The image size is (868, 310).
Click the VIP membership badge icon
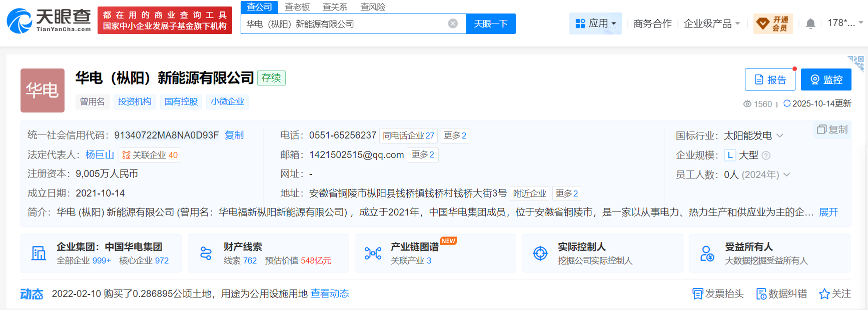pos(773,23)
